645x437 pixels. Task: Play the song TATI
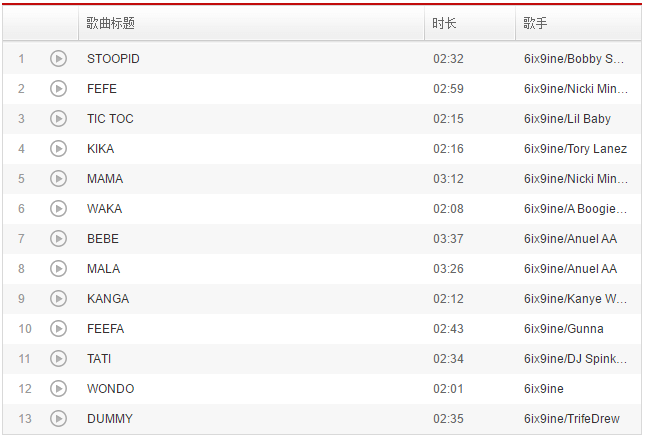pos(58,359)
